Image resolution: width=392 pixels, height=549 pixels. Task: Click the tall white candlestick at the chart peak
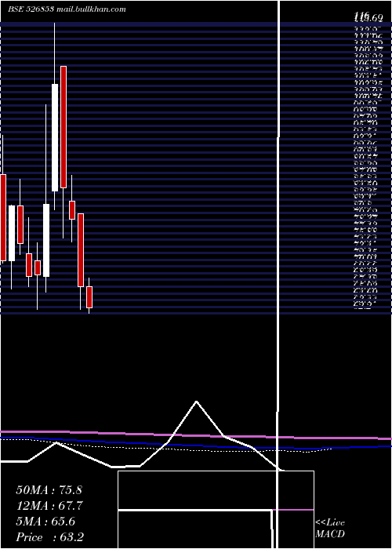55,137
